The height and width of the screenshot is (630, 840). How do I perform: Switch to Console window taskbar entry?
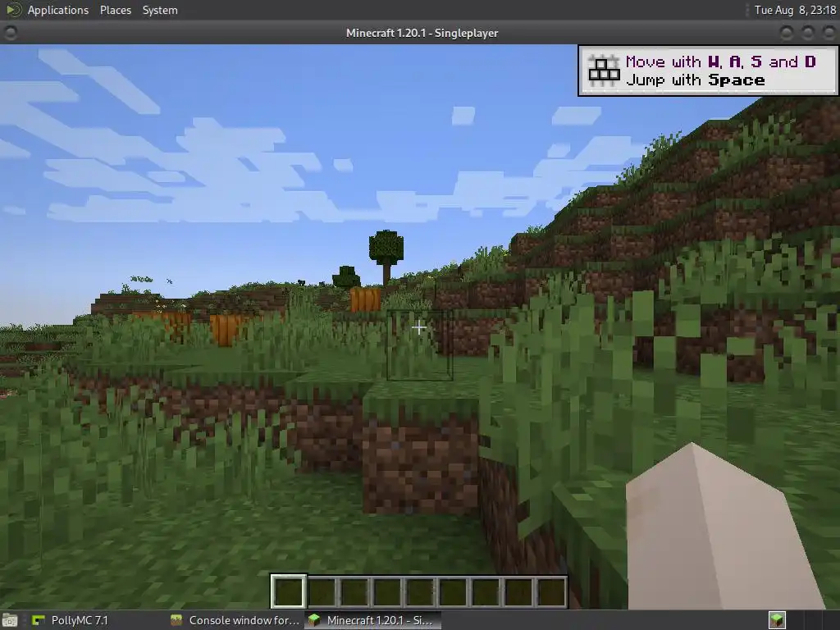(235, 620)
